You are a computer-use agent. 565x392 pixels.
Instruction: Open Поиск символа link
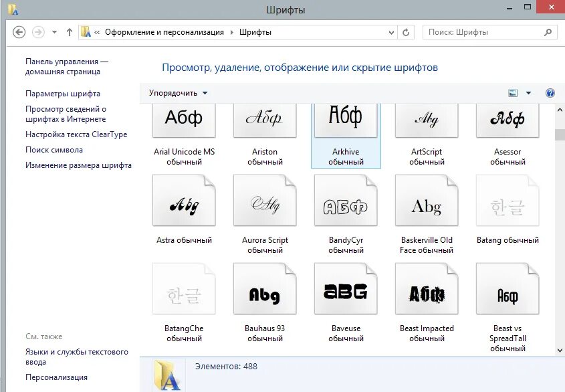tap(54, 150)
